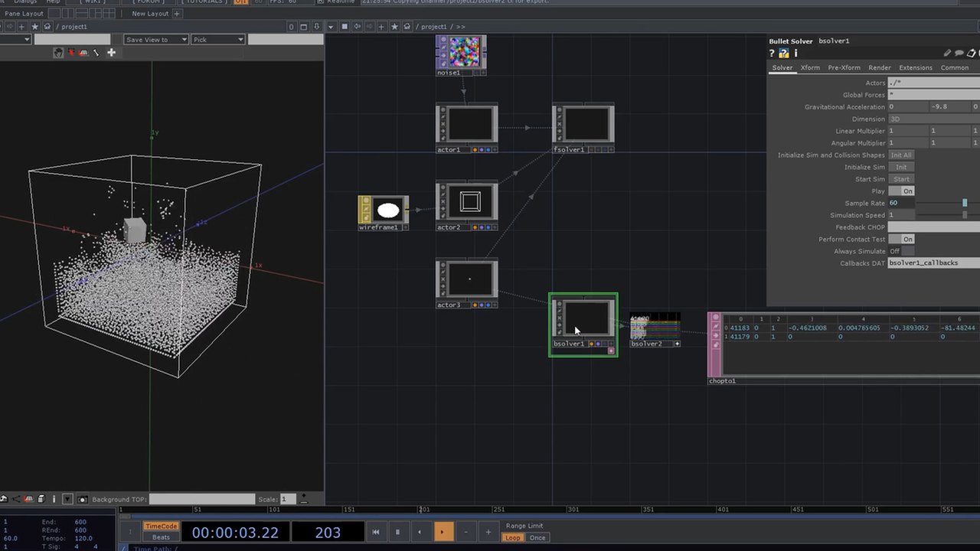Switch the timeline display to Beats
Viewport: 980px width, 551px height.
(x=161, y=537)
